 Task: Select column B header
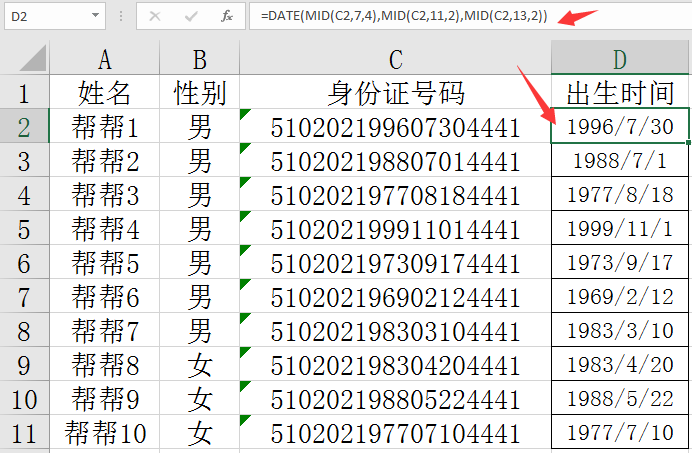tap(199, 58)
